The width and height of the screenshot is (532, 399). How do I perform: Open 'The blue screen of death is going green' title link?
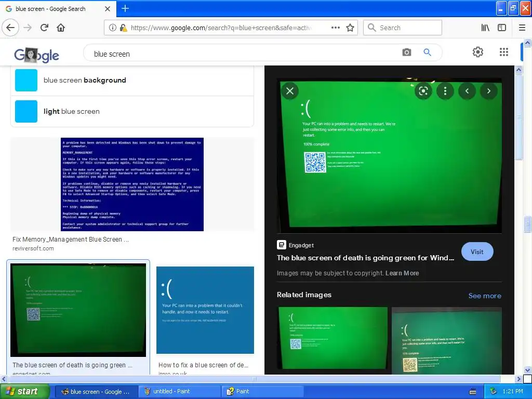coord(365,258)
